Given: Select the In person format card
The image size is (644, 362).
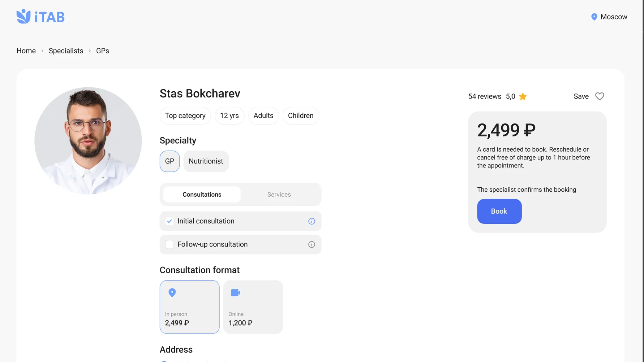Looking at the screenshot, I should coord(189,307).
